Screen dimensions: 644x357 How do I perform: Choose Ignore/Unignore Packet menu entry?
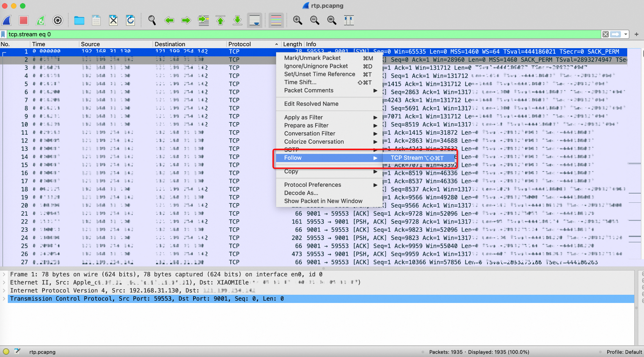coord(329,66)
